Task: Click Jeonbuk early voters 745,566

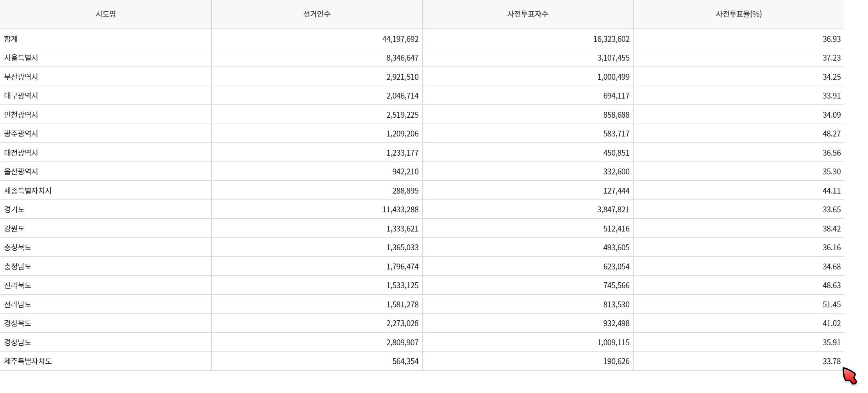Action: tap(616, 285)
